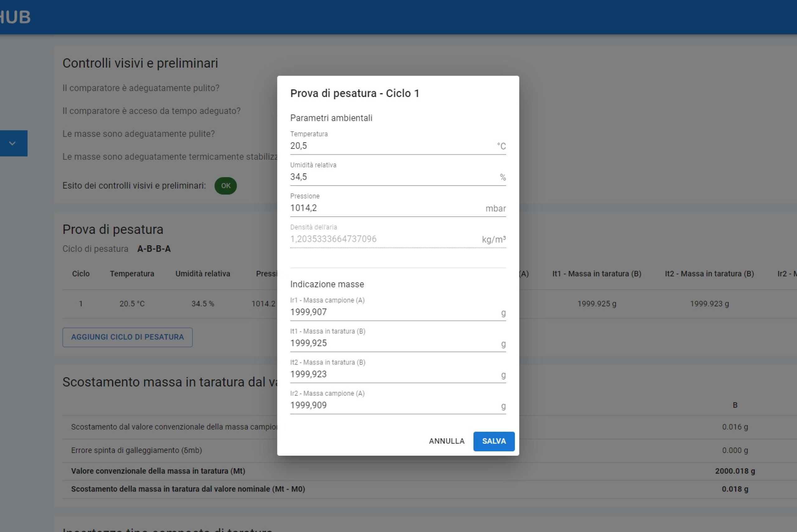Click the Temperatura column header
This screenshot has height=532, width=797.
click(132, 274)
